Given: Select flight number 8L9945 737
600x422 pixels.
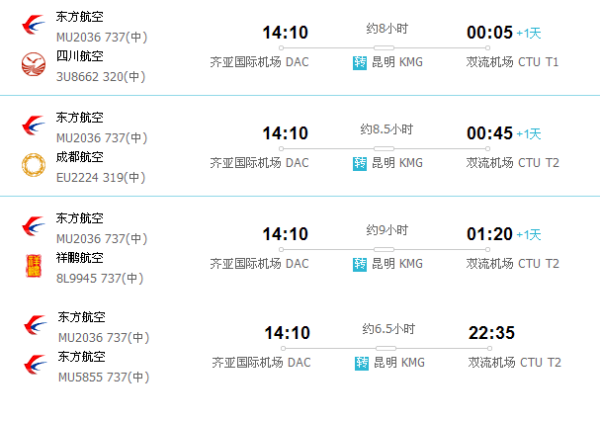Looking at the screenshot, I should [99, 278].
